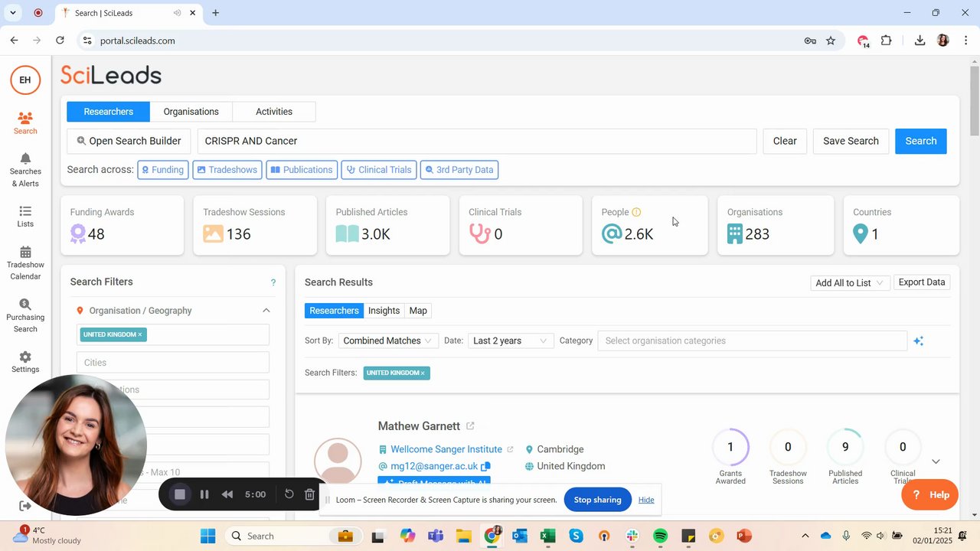Open Purchasing Search in sidebar
This screenshot has width=980, height=551.
[25, 316]
